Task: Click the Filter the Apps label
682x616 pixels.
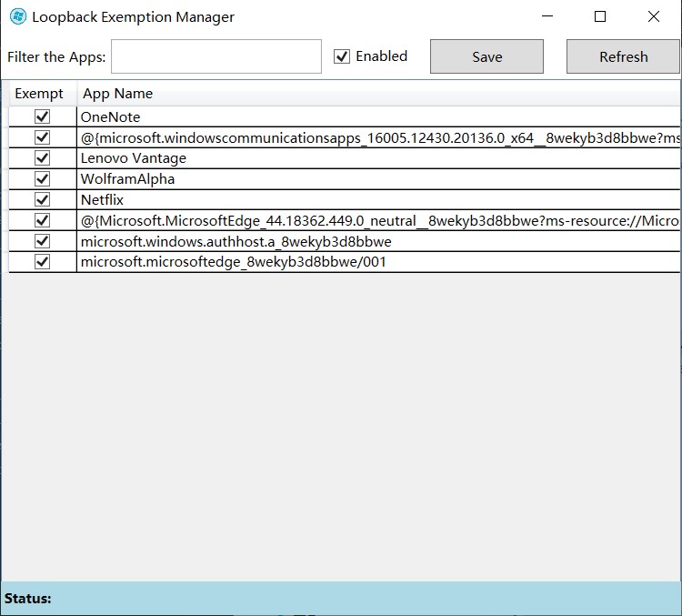Action: click(x=56, y=57)
